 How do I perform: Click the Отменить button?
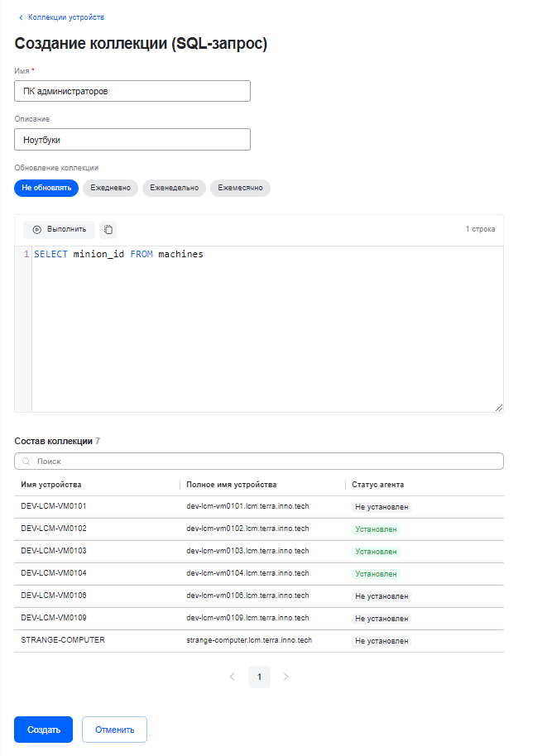[114, 730]
